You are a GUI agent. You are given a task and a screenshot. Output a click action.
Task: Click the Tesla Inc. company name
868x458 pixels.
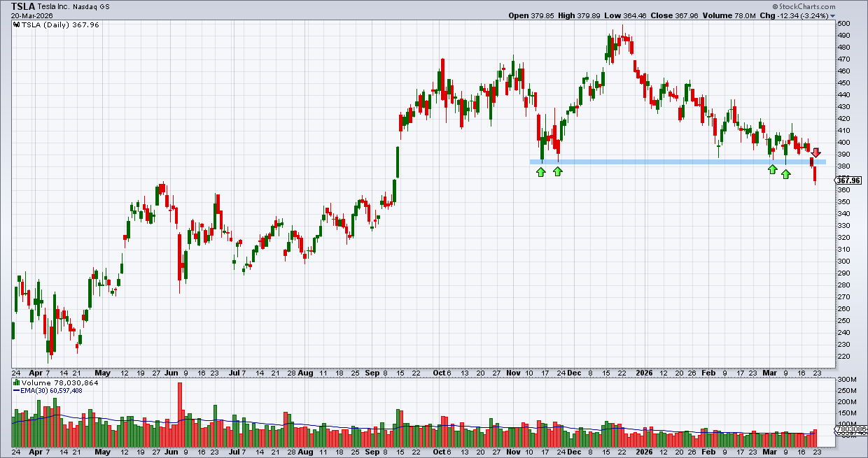53,6
